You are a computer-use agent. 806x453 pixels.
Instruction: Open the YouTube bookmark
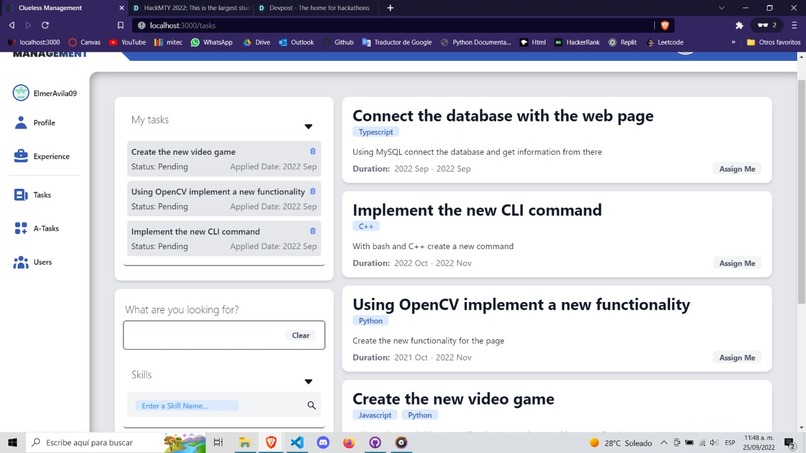click(x=127, y=42)
